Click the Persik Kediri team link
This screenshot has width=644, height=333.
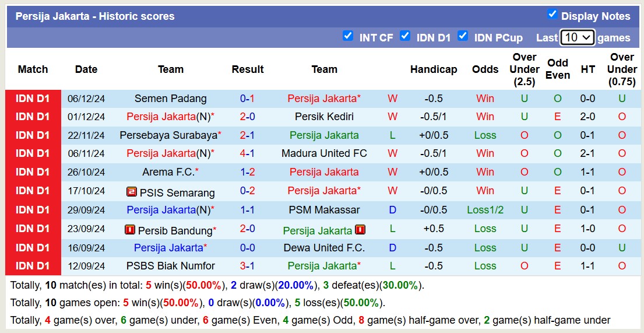[324, 117]
